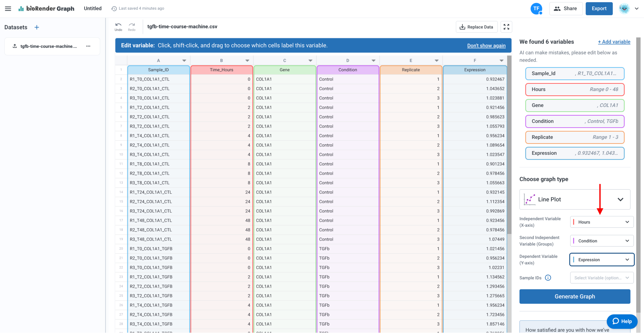Expand table to fullscreen

tap(506, 27)
